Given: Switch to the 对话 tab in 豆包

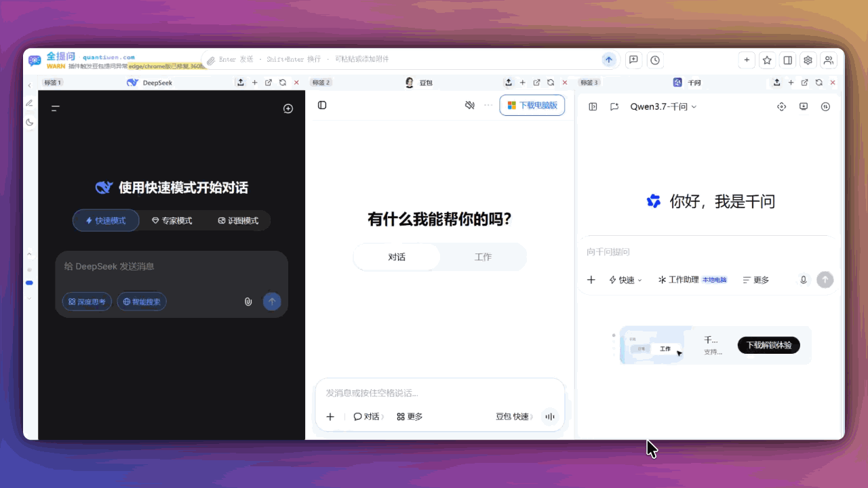Looking at the screenshot, I should [397, 257].
